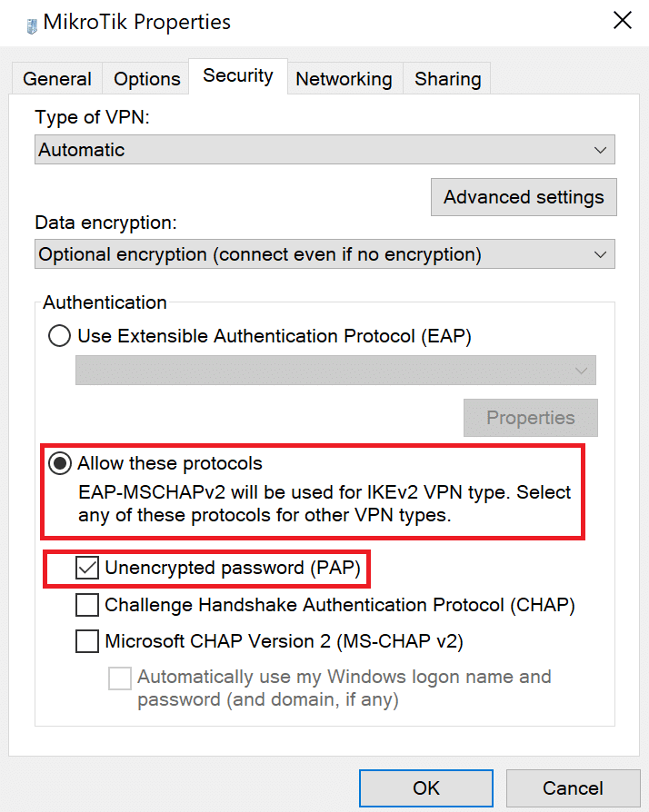649x812 pixels.
Task: Click the Advanced settings button
Action: [x=523, y=197]
